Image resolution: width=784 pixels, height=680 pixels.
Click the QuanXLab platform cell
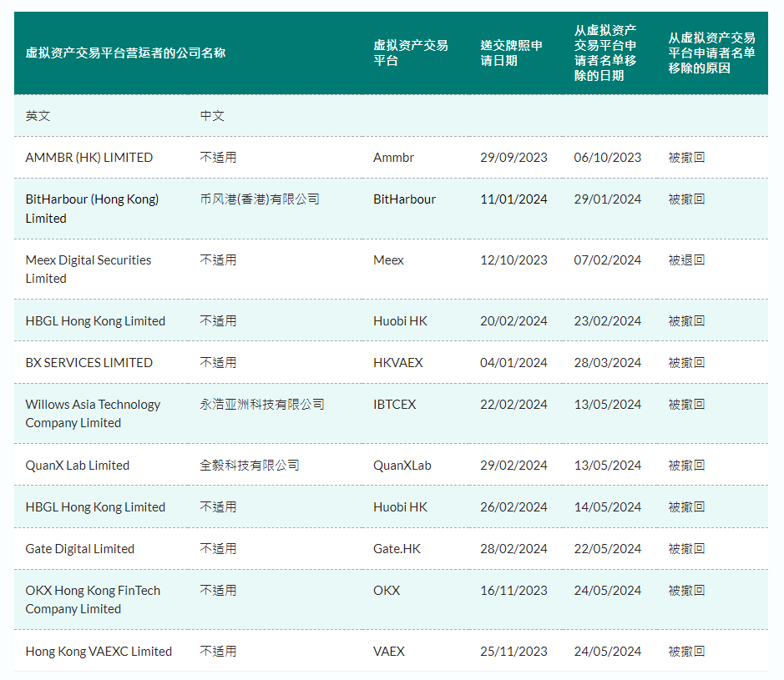tap(402, 466)
